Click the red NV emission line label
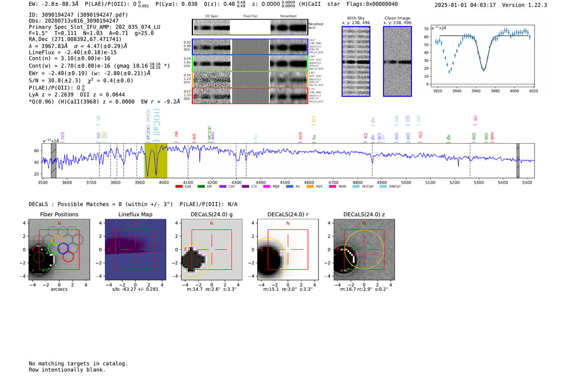 point(176,135)
